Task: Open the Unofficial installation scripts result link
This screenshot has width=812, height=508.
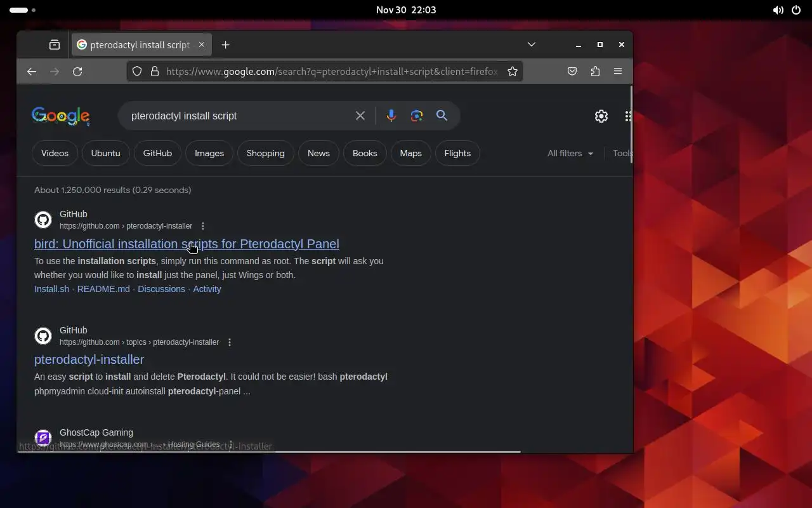Action: tap(187, 244)
